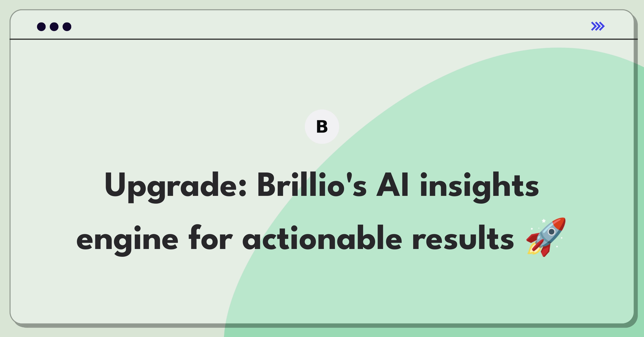Click the word for in second line
The width and height of the screenshot is (644, 337).
point(210,238)
